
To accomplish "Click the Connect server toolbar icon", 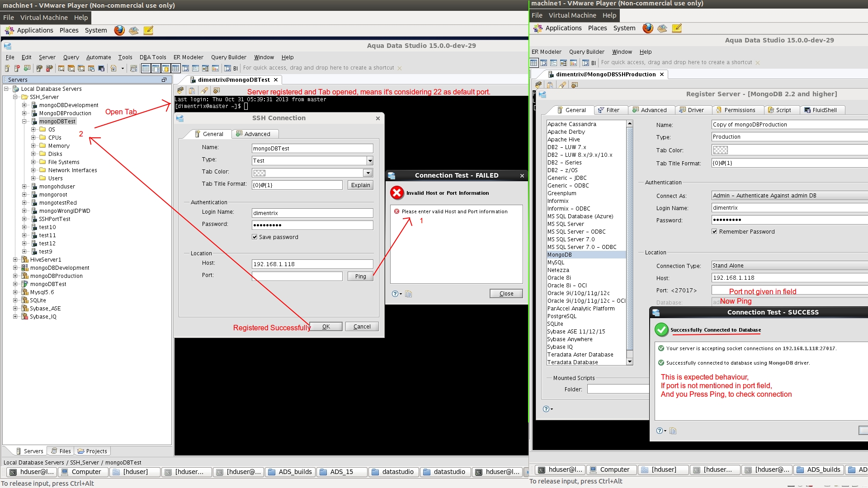I will (39, 68).
